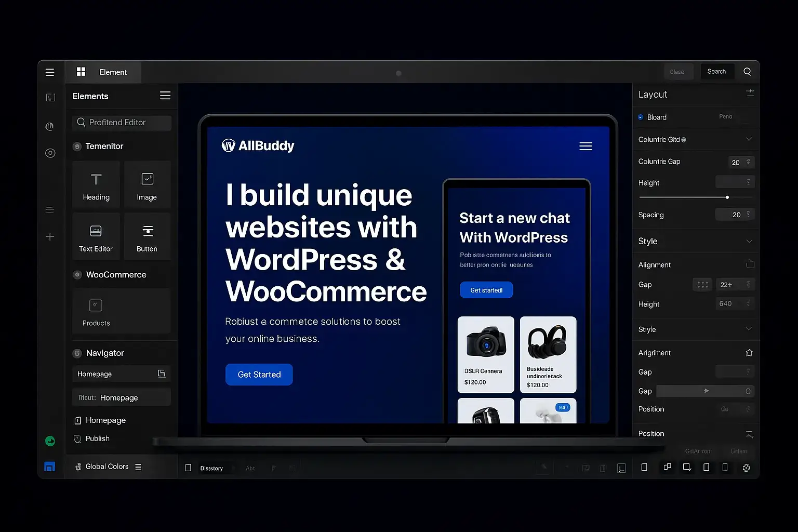
Task: Click the Get Started button on hero
Action: (x=259, y=375)
